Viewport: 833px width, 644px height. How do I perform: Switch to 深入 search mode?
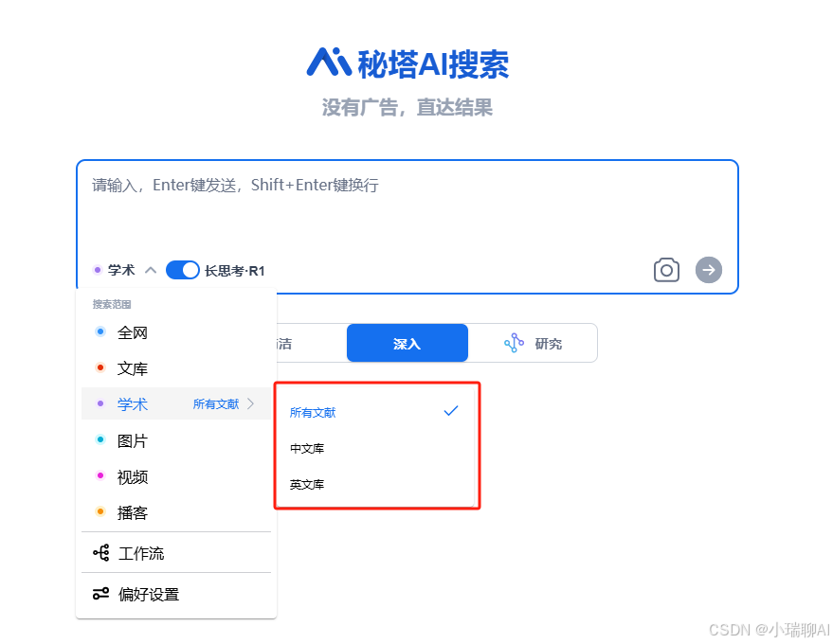[407, 343]
